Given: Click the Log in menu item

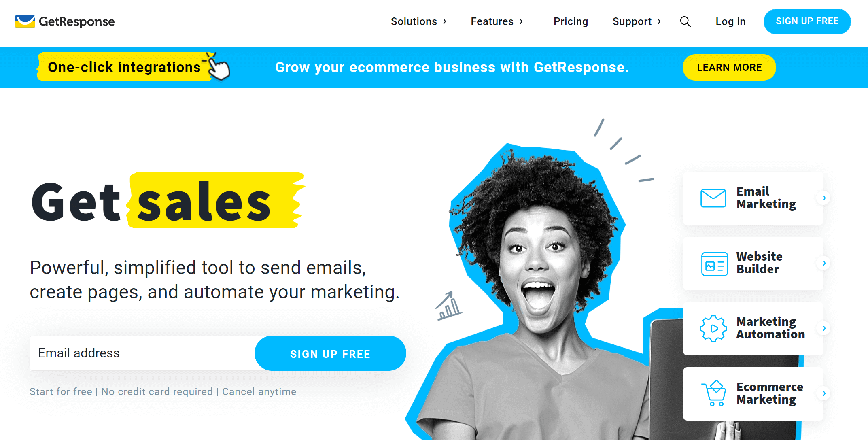Looking at the screenshot, I should click(730, 21).
